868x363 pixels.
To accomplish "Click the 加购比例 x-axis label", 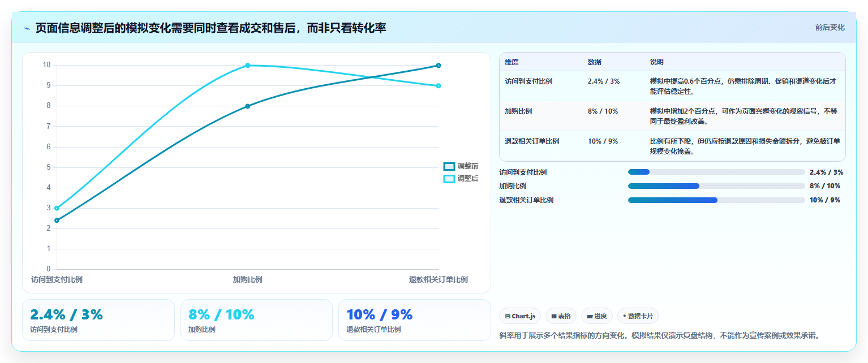I will click(x=248, y=279).
